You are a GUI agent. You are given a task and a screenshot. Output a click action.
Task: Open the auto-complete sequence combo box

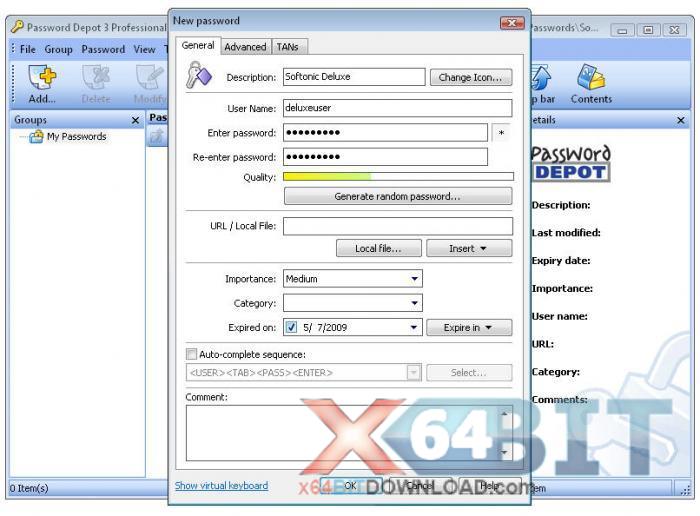pos(304,373)
